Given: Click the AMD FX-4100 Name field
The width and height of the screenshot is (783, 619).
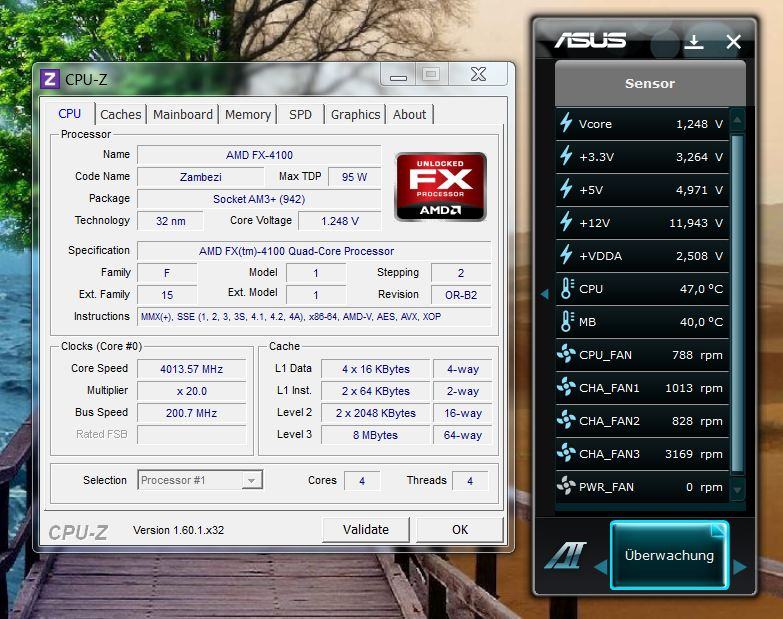Looking at the screenshot, I should coord(259,155).
